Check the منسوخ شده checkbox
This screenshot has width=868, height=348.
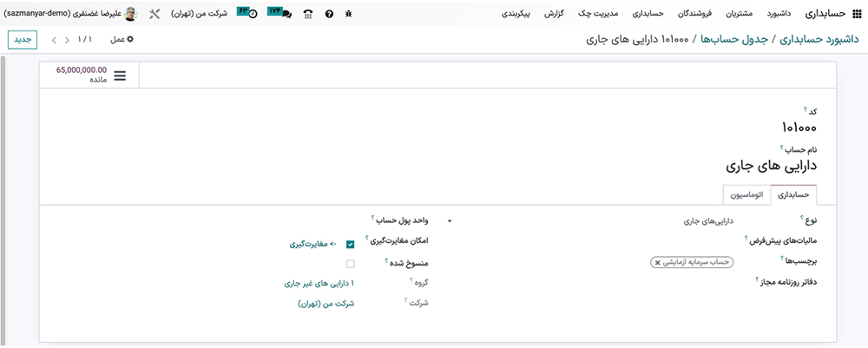click(350, 264)
